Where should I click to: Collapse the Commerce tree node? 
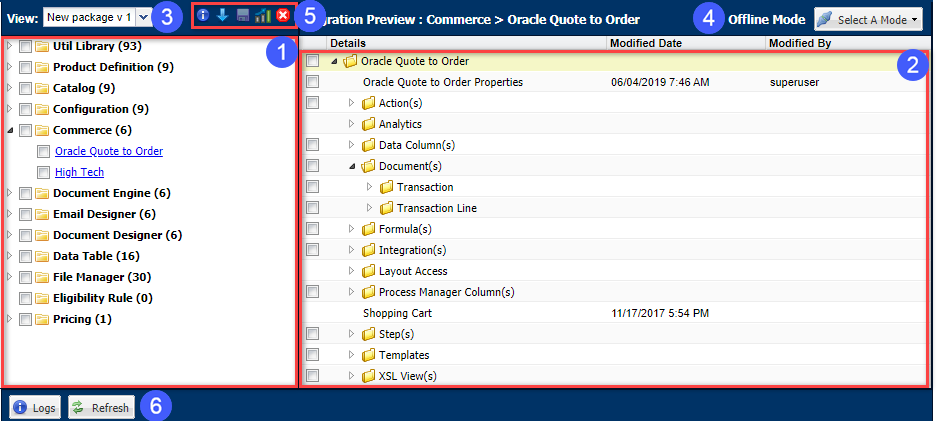[10, 130]
